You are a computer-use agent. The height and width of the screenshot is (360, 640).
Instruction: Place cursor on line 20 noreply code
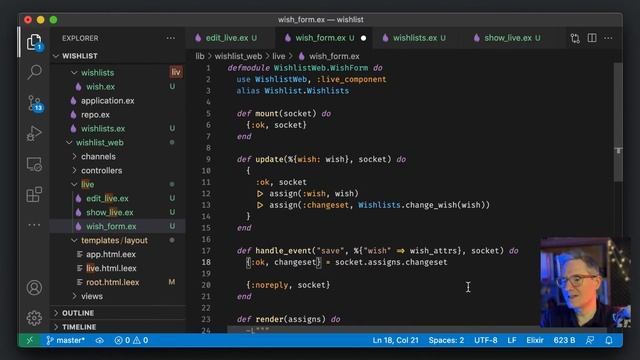(288, 285)
